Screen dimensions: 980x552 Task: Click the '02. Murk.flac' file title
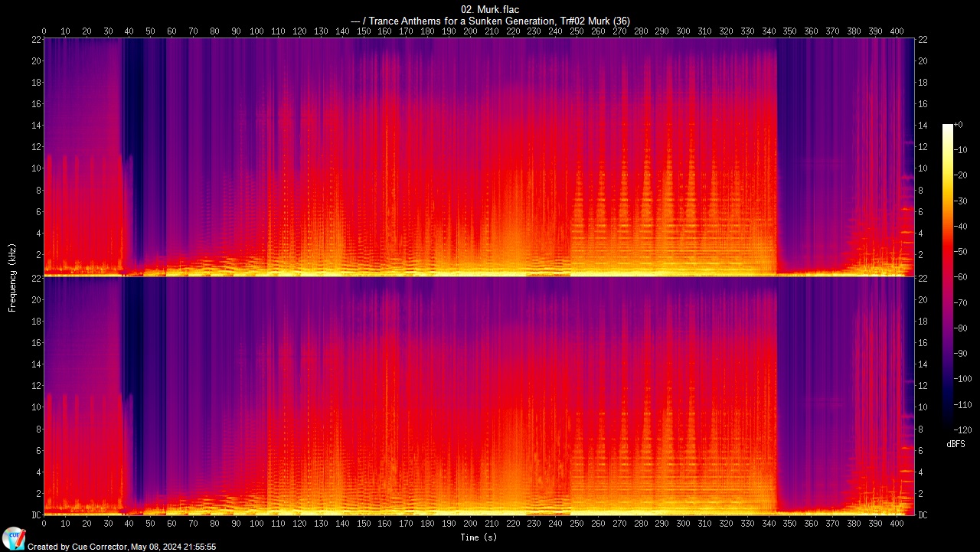click(490, 9)
